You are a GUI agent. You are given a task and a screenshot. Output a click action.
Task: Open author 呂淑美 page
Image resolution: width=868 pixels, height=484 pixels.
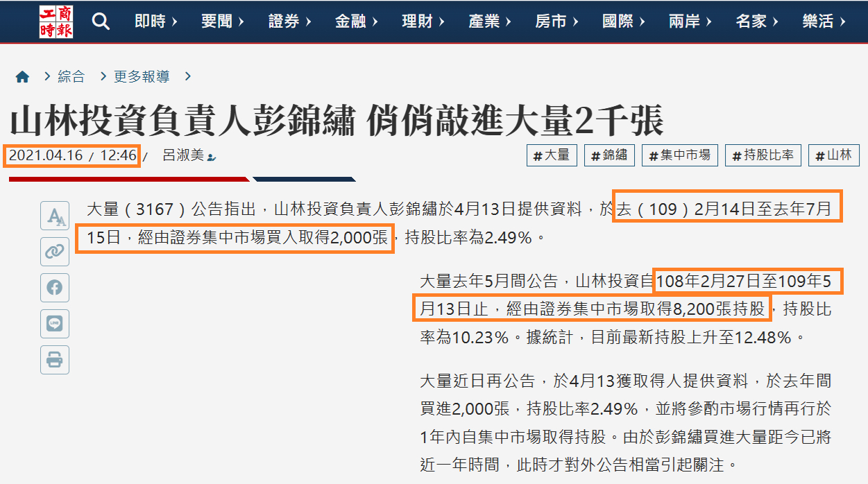[183, 156]
